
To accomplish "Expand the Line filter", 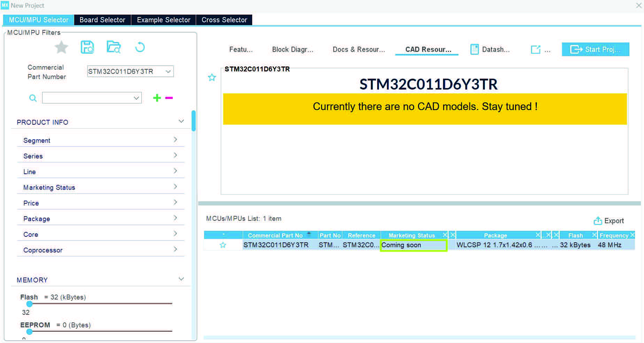I will coord(100,171).
